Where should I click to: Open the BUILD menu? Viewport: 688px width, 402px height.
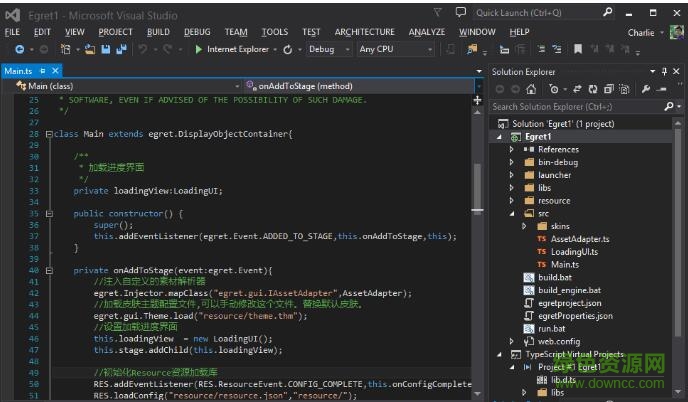158,32
